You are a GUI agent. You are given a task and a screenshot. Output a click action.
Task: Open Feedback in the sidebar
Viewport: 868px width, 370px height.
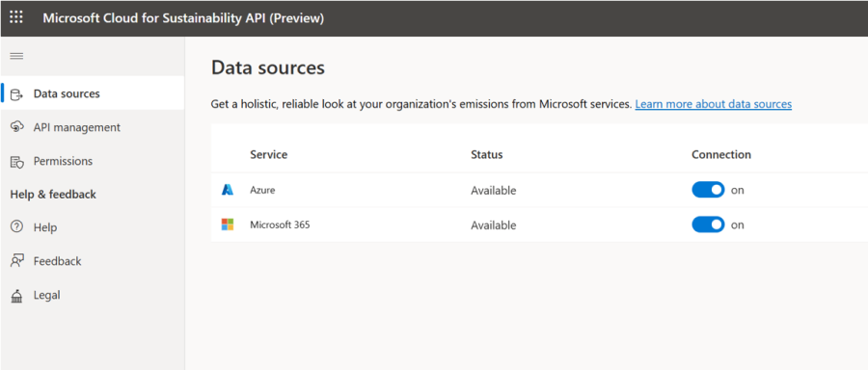[93, 261]
